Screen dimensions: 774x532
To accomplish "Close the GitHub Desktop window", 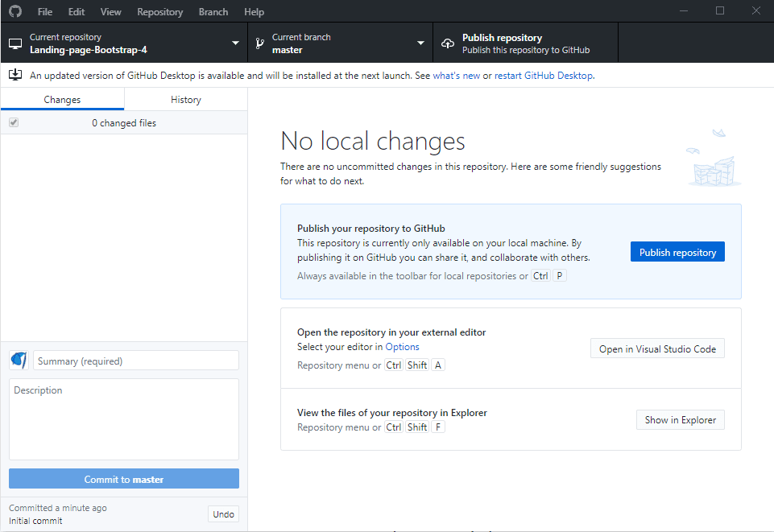I will [x=755, y=10].
